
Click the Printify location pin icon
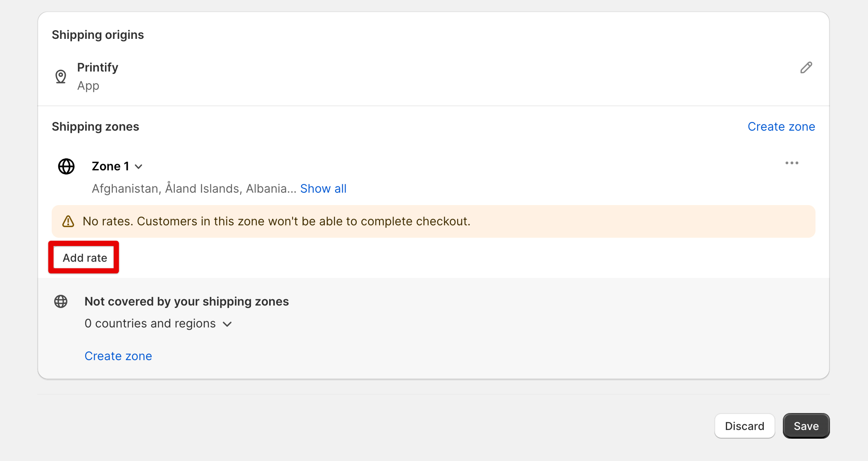click(61, 76)
